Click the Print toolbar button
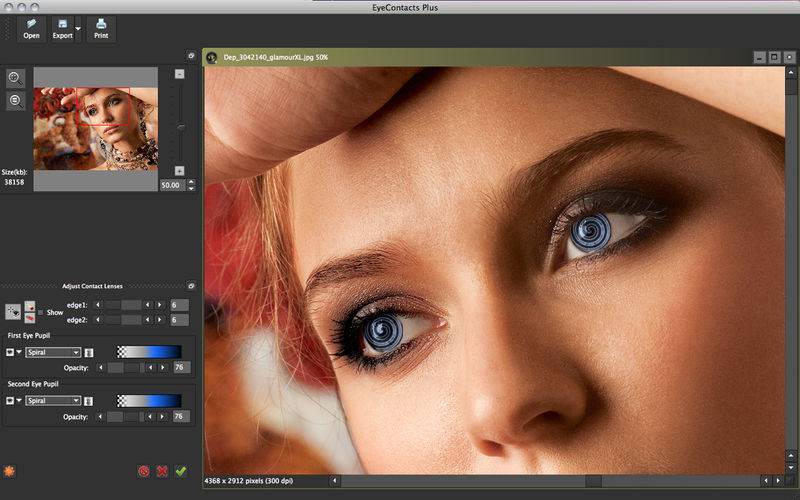The image size is (800, 500). pos(101,29)
